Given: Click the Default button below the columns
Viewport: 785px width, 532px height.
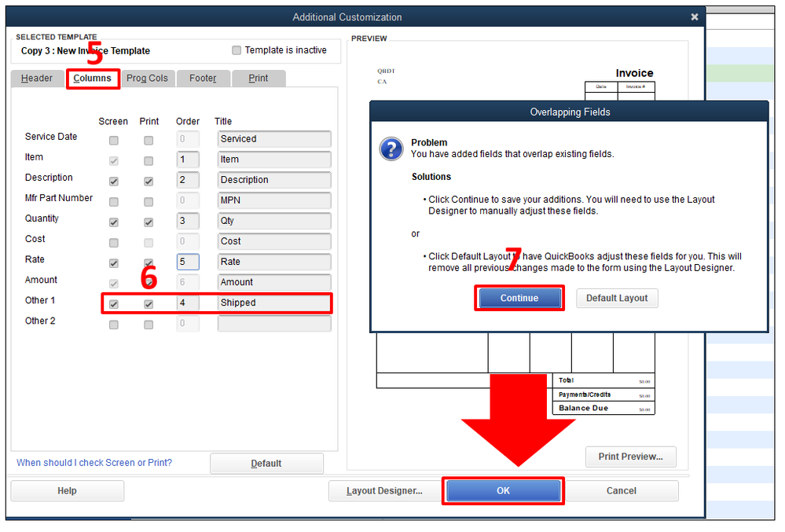Looking at the screenshot, I should (x=266, y=464).
